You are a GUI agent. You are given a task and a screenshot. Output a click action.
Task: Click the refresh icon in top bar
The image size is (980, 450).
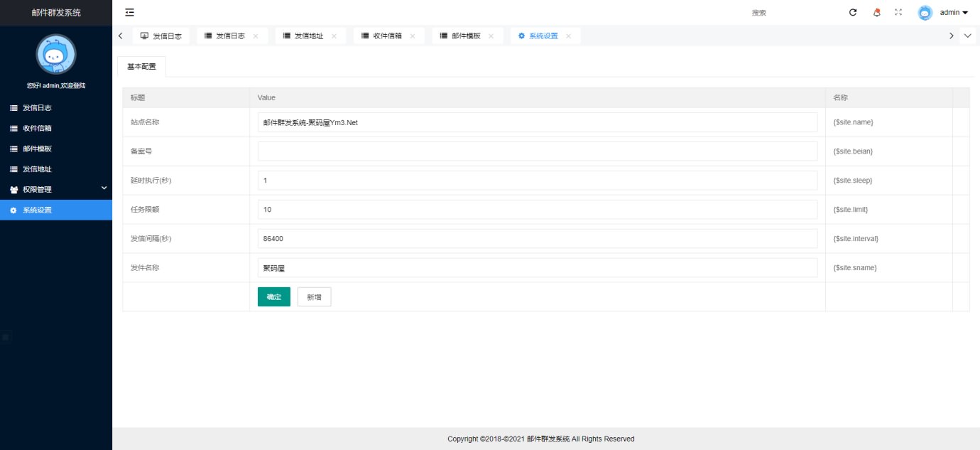pyautogui.click(x=853, y=12)
